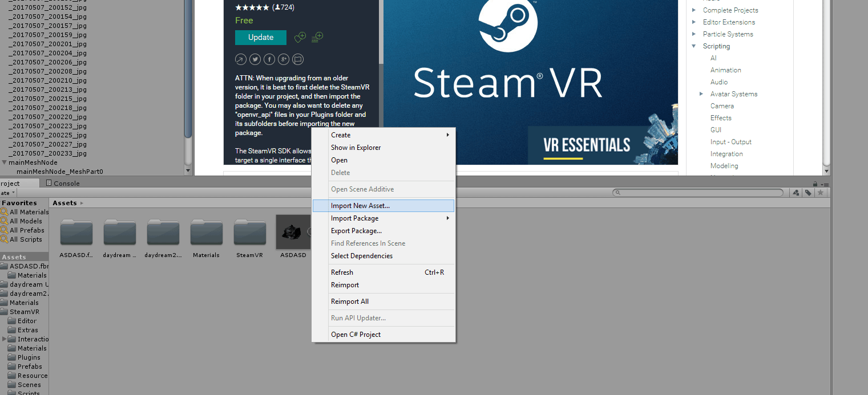
Task: Select the Editor folder in project tree
Action: coord(22,321)
